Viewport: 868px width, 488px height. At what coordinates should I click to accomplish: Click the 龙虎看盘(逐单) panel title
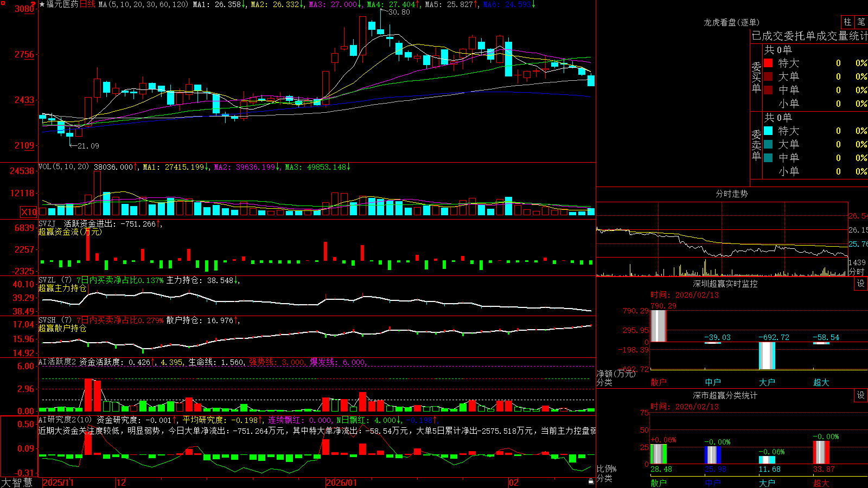click(x=732, y=22)
